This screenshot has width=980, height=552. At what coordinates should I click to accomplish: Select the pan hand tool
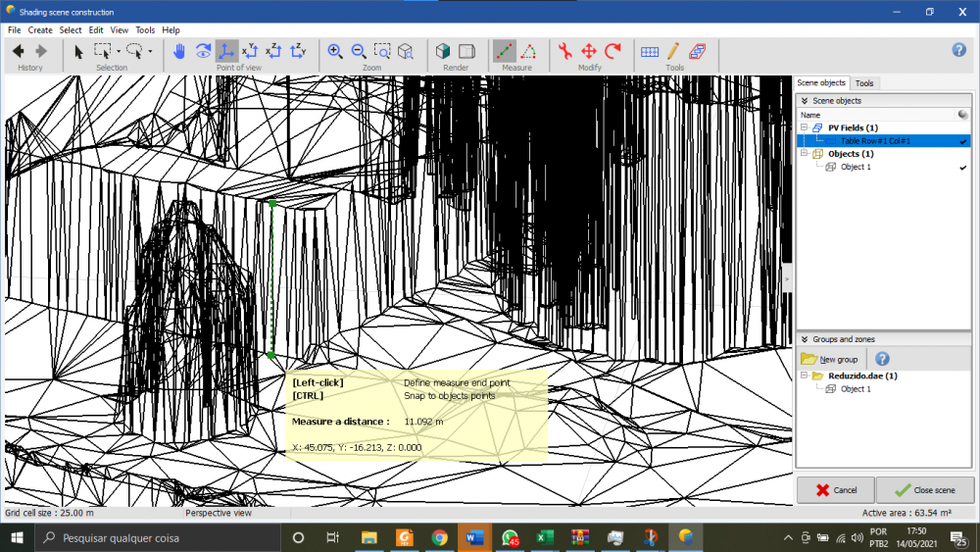tap(179, 51)
